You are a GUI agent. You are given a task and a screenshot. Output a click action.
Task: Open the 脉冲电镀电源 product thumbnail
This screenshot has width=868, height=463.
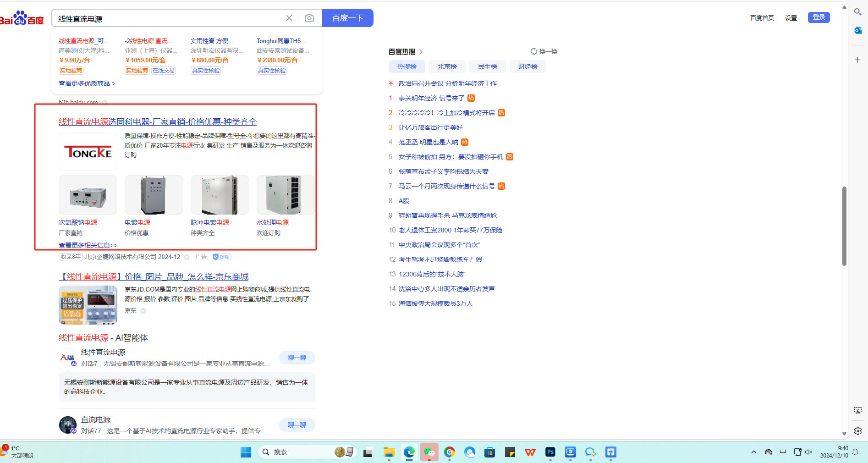point(220,195)
